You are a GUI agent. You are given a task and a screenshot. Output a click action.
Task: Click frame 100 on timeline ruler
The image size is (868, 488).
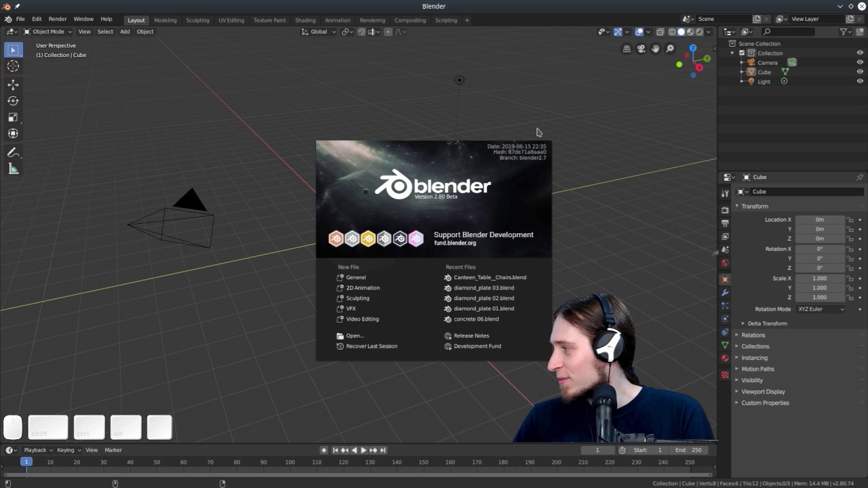tap(290, 462)
